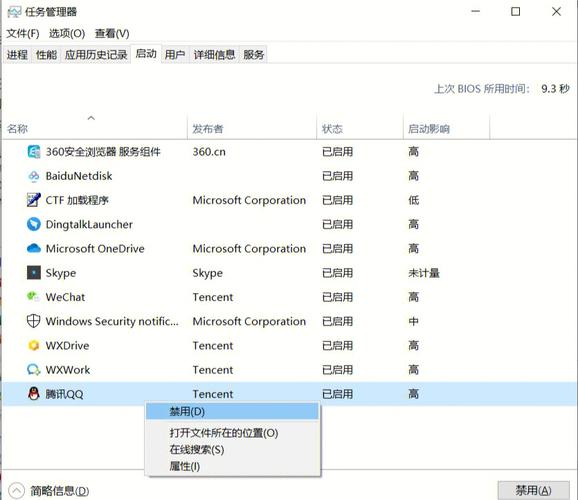
Task: Open the 查看(V) menu
Action: 112,34
